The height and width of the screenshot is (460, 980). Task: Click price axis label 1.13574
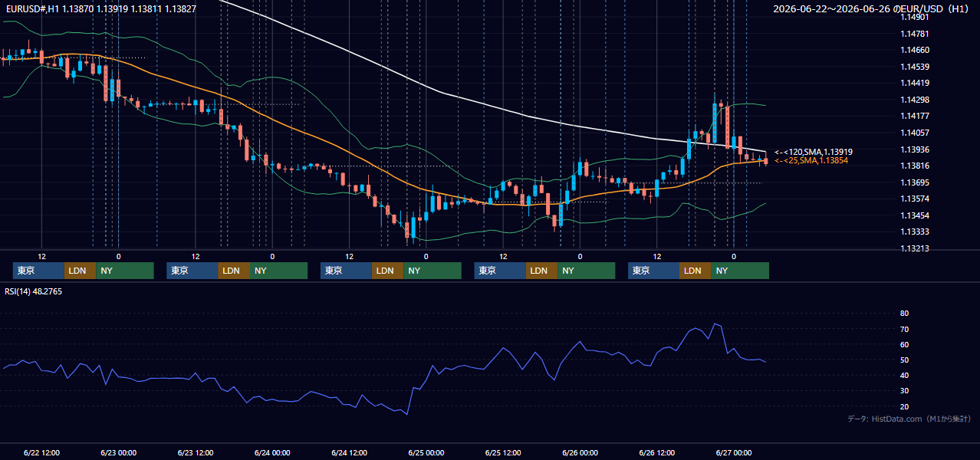[915, 199]
